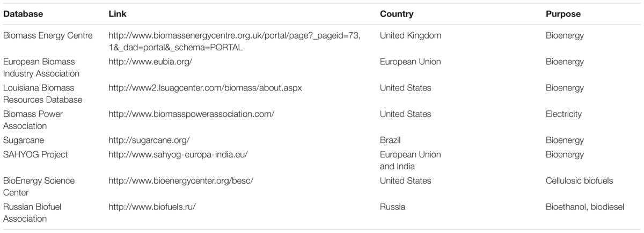Select the Electricity purpose cell
Viewport: 644px width, 233px height.
[563, 114]
